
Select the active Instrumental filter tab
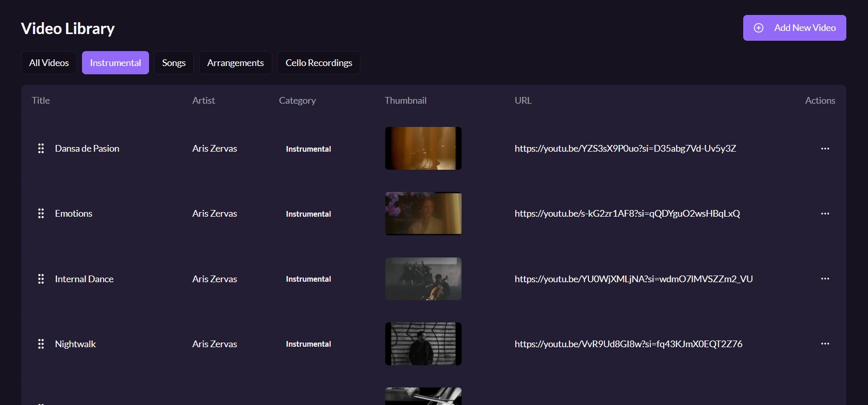pos(116,63)
